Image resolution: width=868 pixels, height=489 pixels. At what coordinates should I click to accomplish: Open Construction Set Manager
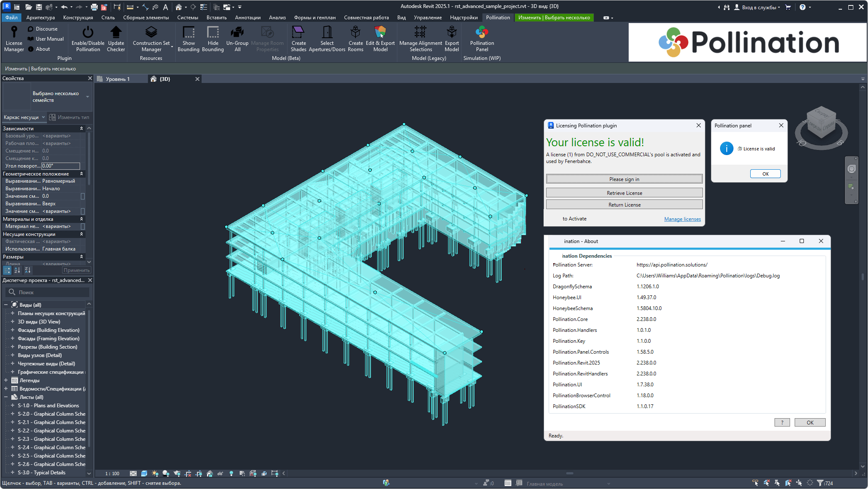tap(151, 39)
